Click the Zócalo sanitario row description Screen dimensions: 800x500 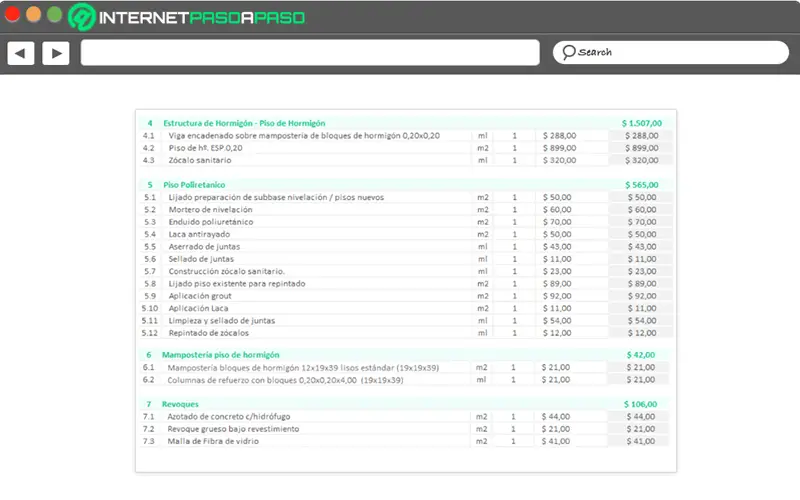click(x=200, y=160)
